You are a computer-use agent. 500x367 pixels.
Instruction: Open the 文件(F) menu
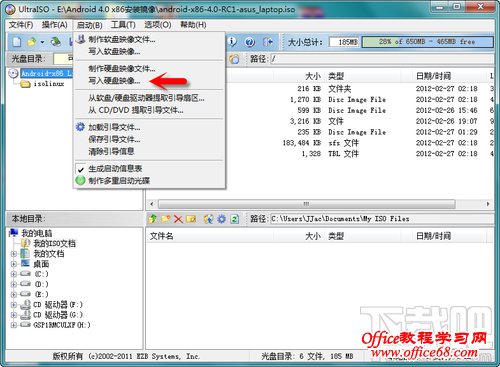click(21, 25)
